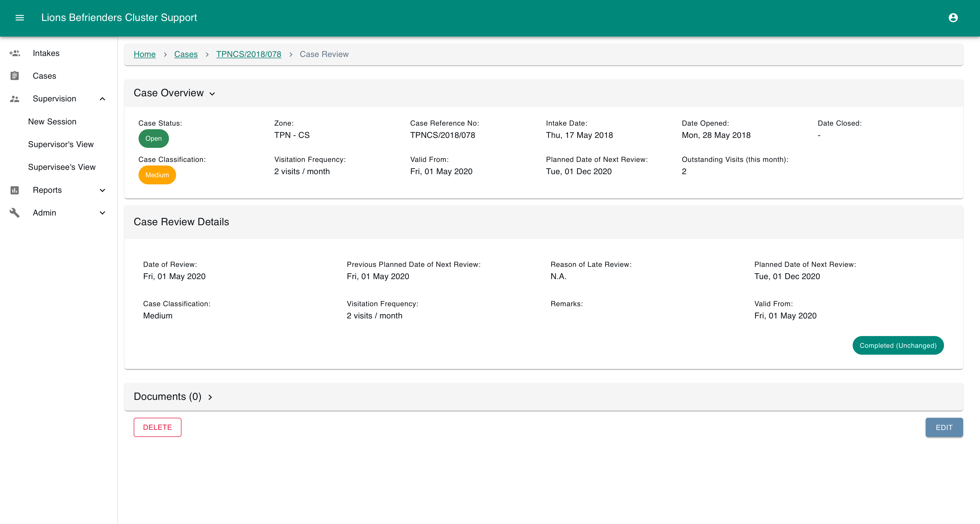This screenshot has width=980, height=524.
Task: Click Reason of Late Review value N.A.
Action: tap(558, 276)
